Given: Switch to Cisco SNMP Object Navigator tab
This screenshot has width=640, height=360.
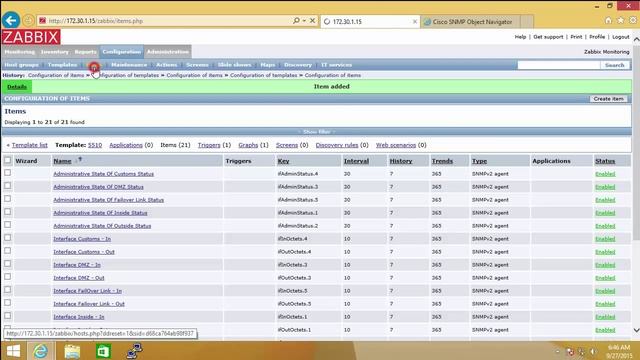Looking at the screenshot, I should pyautogui.click(x=472, y=22).
